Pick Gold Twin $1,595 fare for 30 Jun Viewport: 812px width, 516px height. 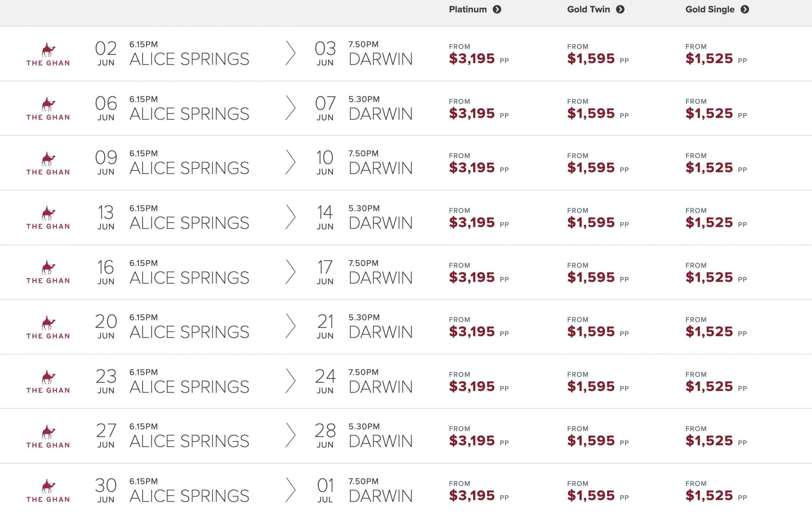pos(591,495)
